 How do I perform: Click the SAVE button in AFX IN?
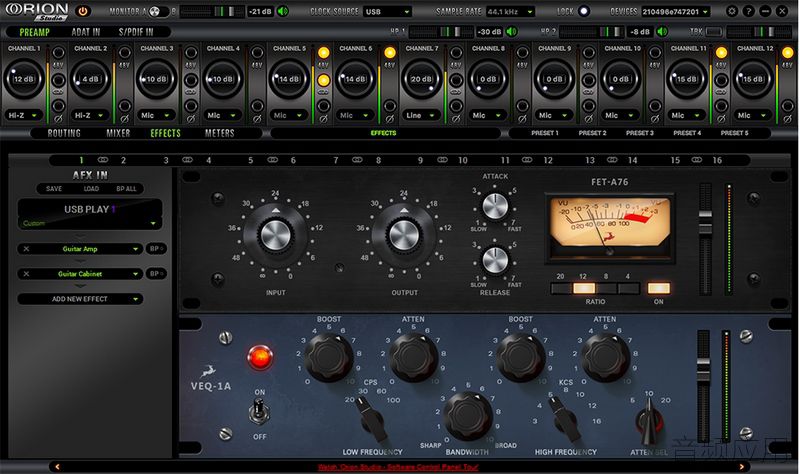click(x=54, y=189)
